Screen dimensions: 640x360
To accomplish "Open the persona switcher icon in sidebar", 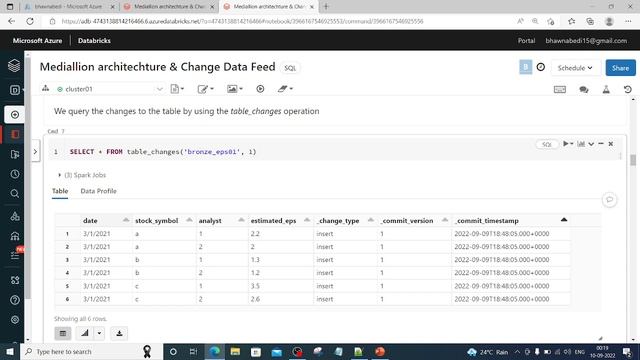I will [x=15, y=90].
